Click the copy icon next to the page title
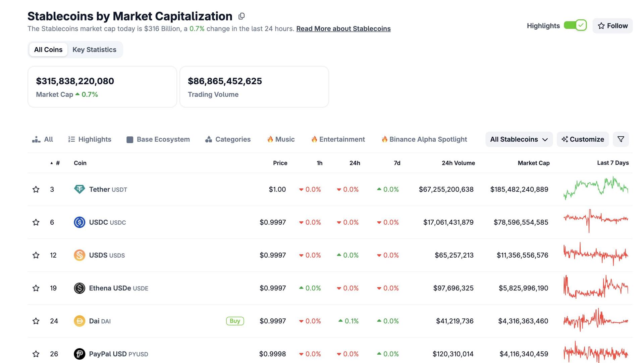 pyautogui.click(x=241, y=16)
